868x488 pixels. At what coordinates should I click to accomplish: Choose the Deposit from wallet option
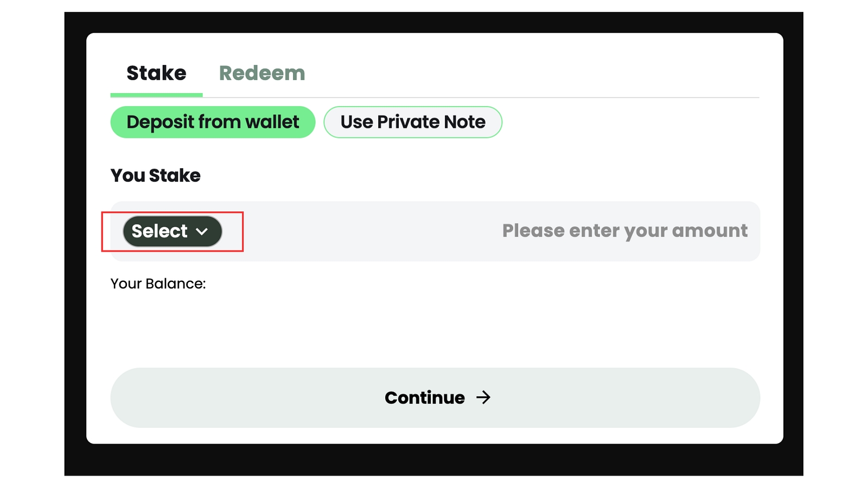[x=213, y=122]
